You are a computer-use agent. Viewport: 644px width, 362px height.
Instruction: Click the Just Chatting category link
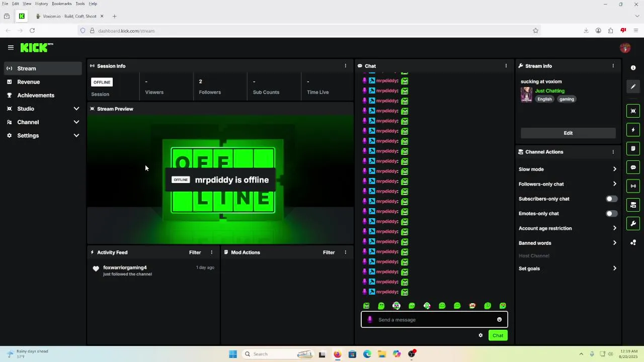click(549, 91)
